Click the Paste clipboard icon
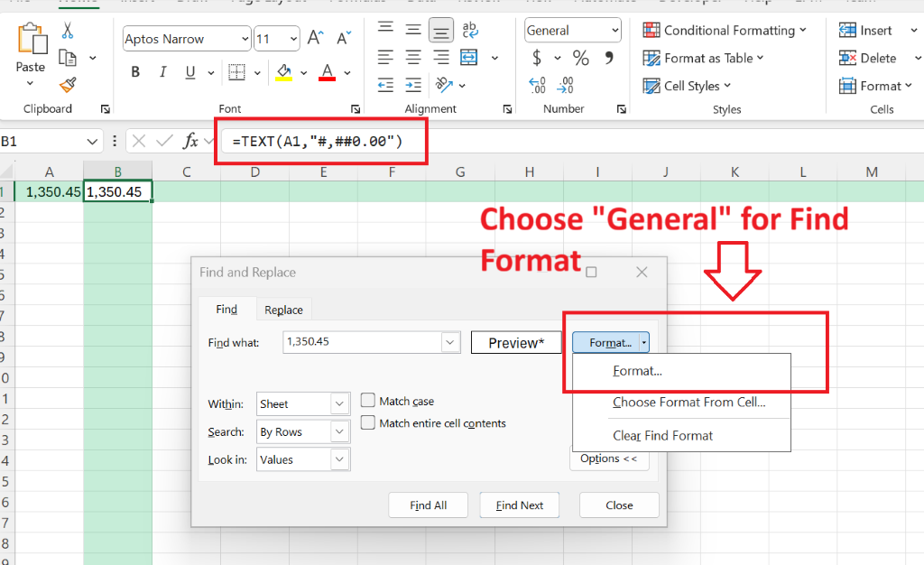The width and height of the screenshot is (924, 565). pyautogui.click(x=32, y=39)
